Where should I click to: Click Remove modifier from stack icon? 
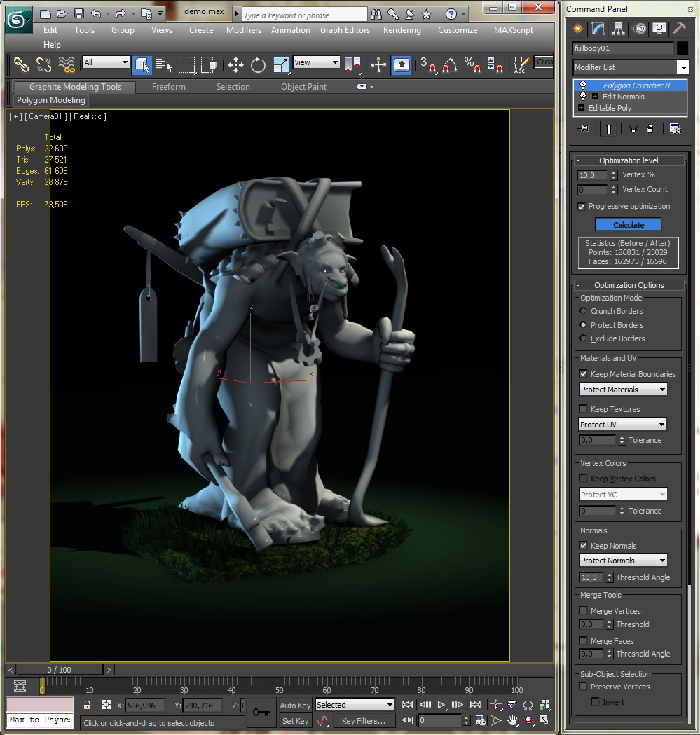[x=650, y=129]
